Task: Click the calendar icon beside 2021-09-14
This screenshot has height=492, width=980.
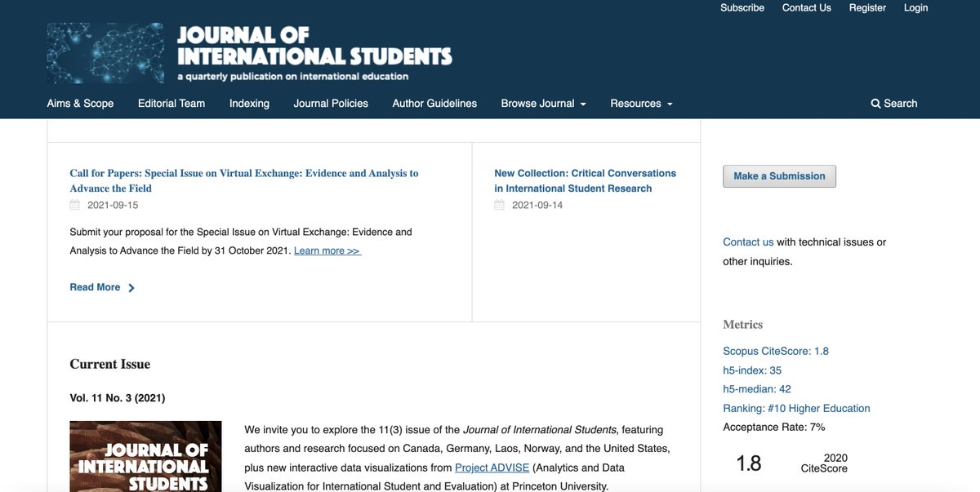Action: pos(500,205)
